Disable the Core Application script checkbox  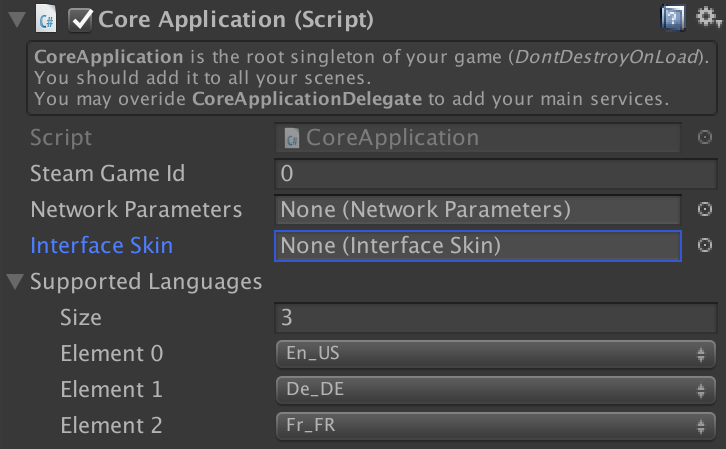point(80,20)
